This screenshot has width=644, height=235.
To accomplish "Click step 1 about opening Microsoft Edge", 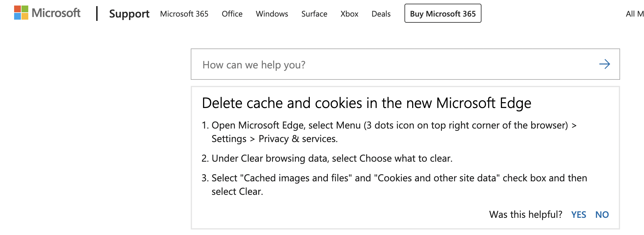I will [x=389, y=132].
